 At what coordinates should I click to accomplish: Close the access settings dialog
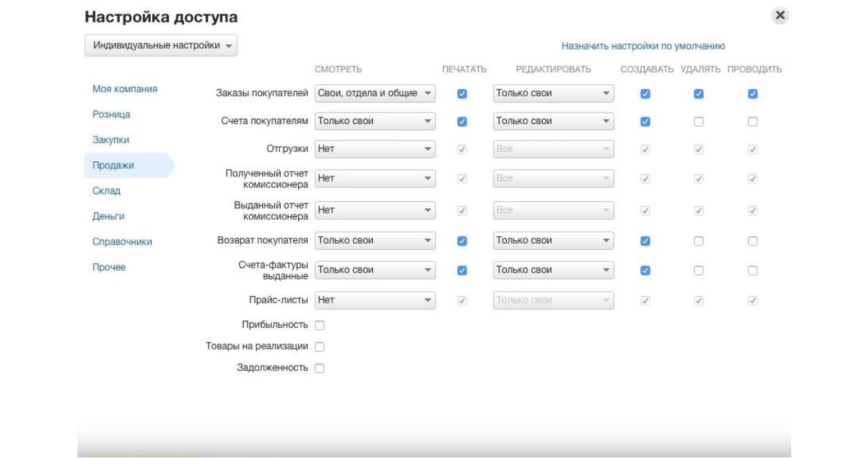[x=780, y=16]
